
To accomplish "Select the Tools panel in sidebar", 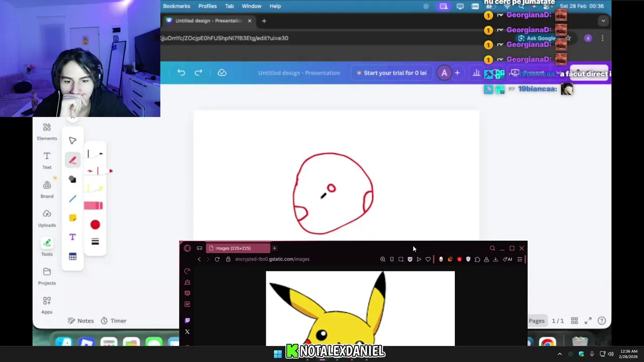I will [47, 247].
